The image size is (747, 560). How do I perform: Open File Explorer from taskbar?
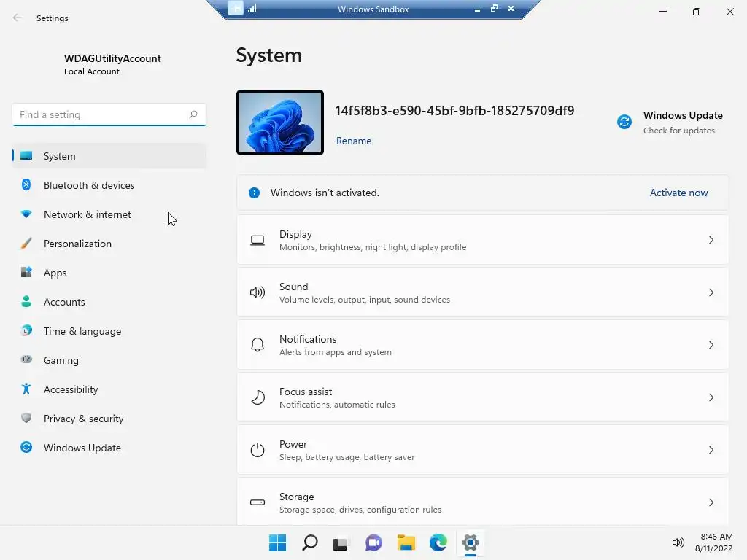[x=406, y=542]
